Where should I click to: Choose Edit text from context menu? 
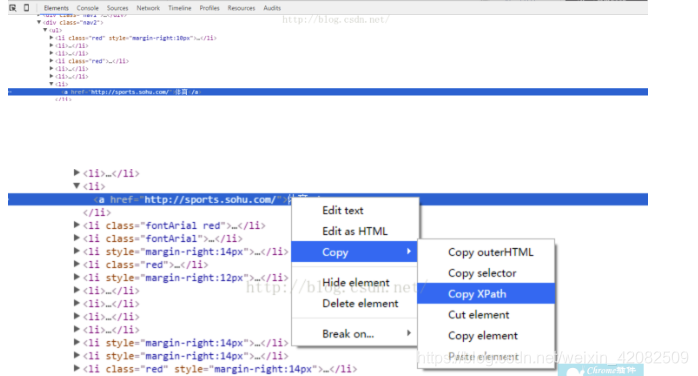point(354,210)
